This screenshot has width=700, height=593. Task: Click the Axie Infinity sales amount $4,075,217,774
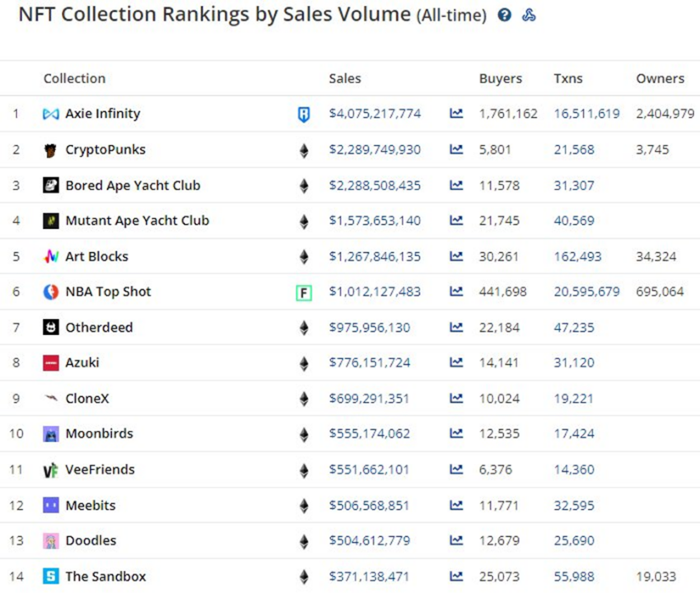(x=375, y=114)
